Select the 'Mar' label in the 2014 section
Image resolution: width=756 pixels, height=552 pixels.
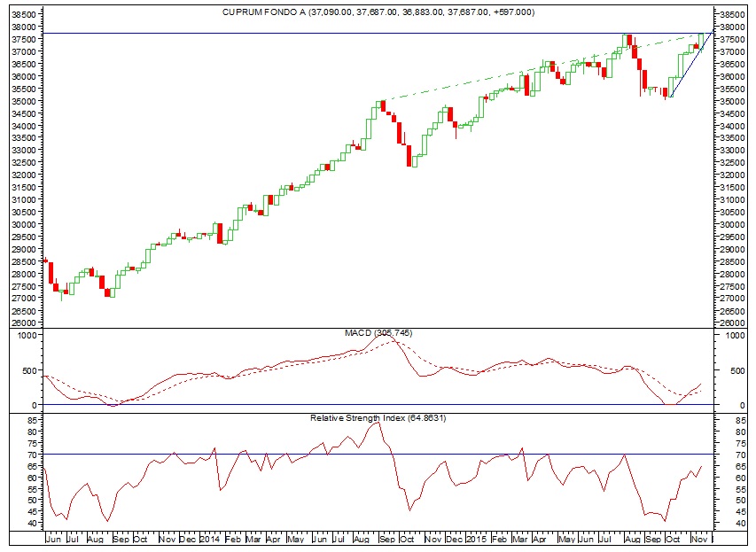tap(253, 539)
